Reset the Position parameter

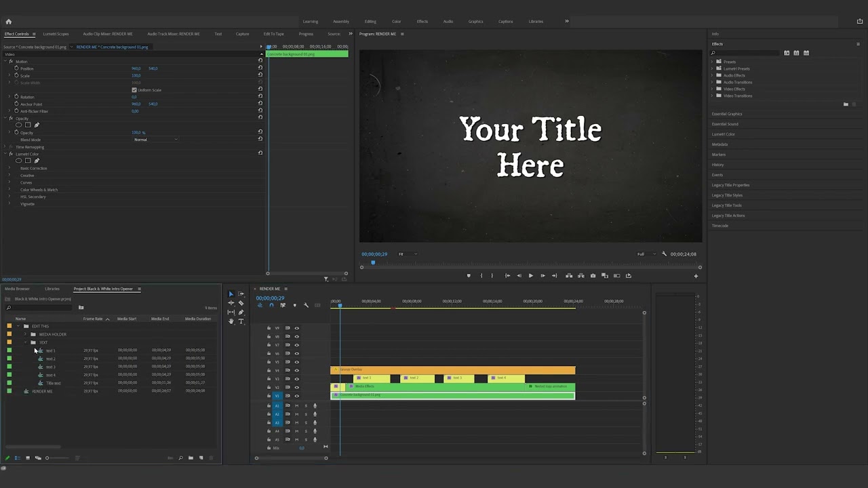(260, 68)
